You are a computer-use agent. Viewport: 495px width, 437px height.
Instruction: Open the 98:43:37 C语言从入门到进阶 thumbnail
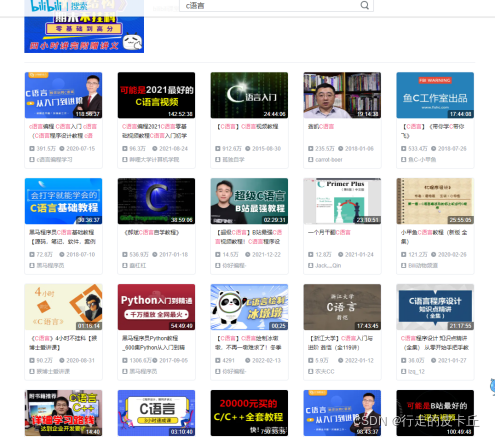click(342, 413)
